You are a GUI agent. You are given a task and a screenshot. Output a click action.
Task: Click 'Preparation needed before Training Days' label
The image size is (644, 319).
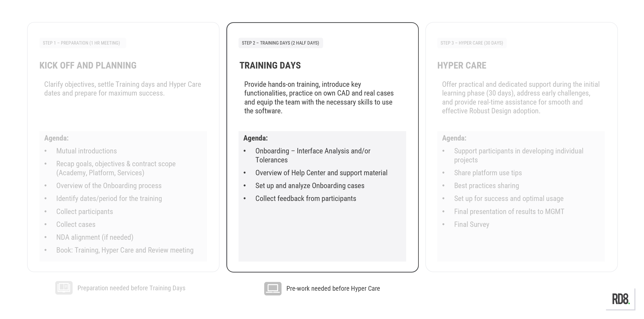(x=131, y=288)
